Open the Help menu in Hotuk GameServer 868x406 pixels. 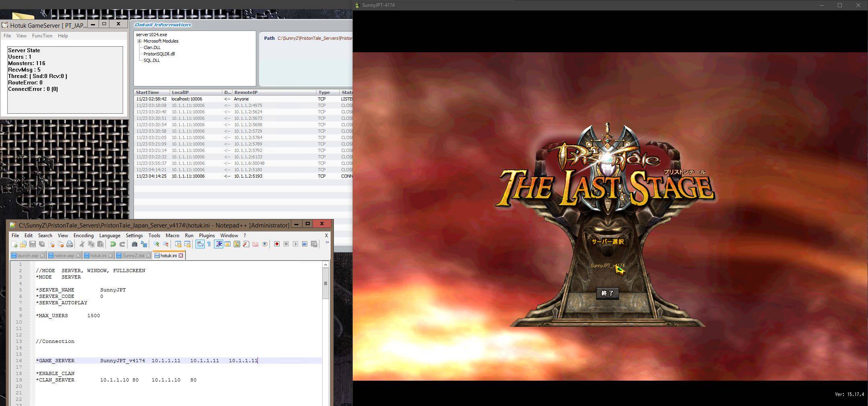(x=63, y=36)
